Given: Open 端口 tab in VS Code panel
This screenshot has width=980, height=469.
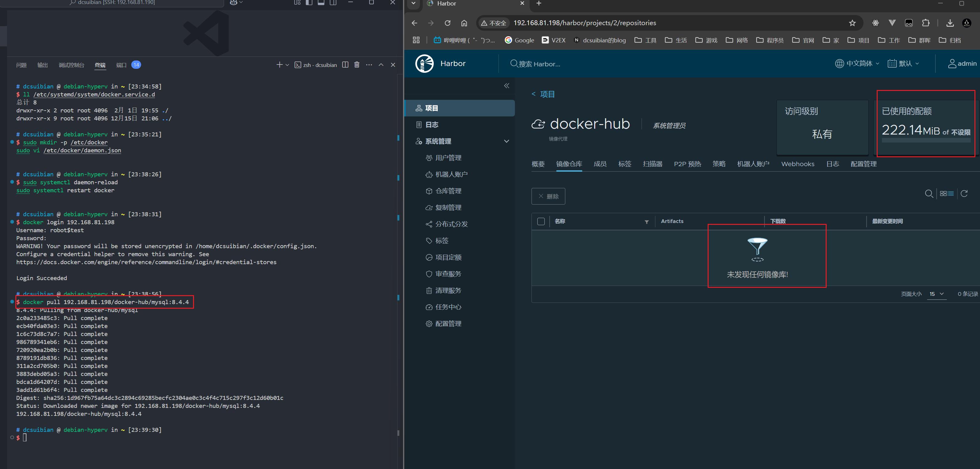Looking at the screenshot, I should coord(121,65).
